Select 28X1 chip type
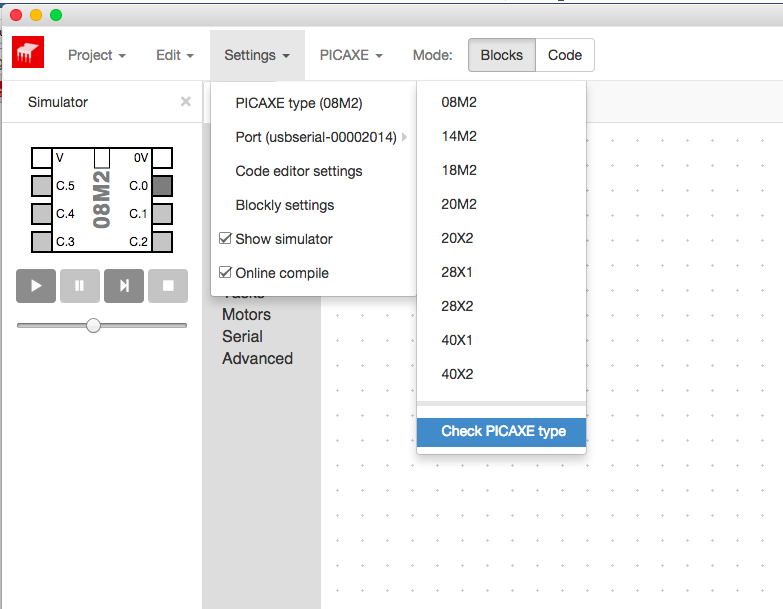Screen dimensions: 783x609 click(x=501, y=272)
